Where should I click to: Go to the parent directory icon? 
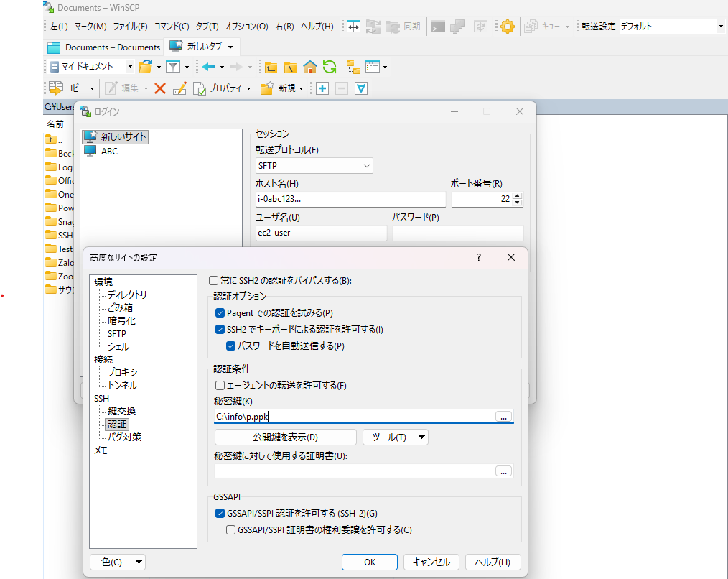[271, 67]
